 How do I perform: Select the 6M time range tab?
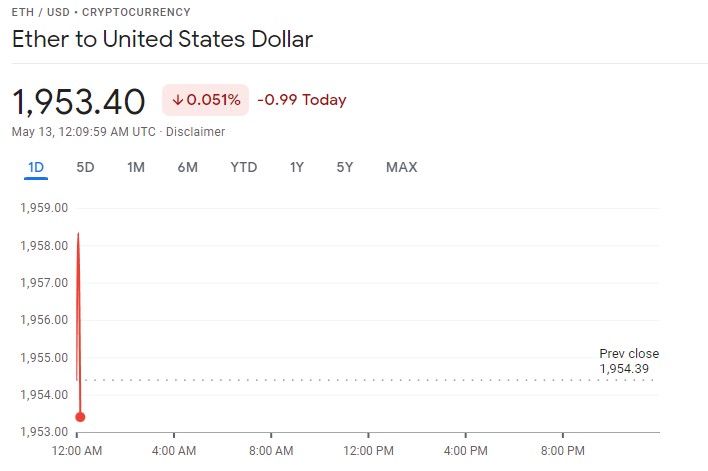pos(187,167)
